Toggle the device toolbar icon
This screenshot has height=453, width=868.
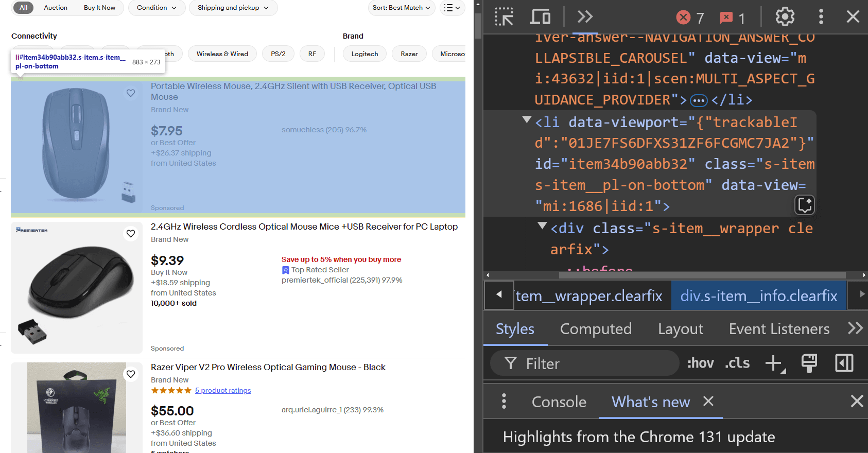(540, 17)
